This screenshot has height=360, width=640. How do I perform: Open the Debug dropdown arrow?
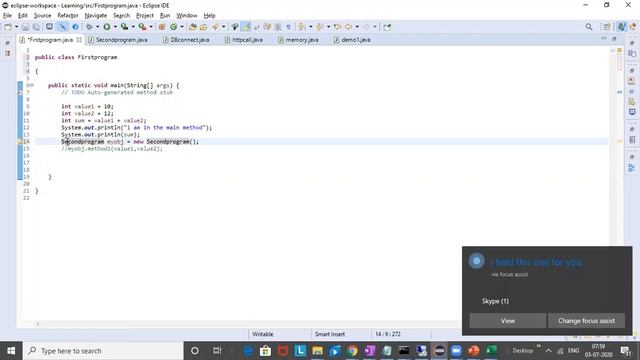click(x=97, y=27)
